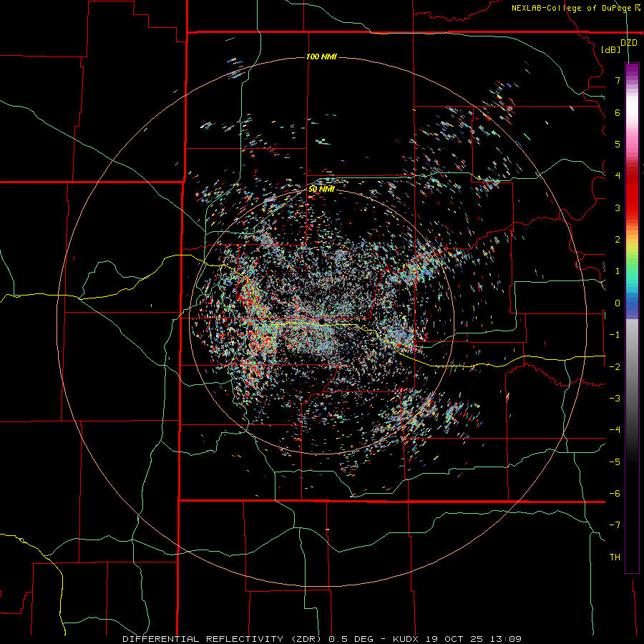This screenshot has width=644, height=644.
Task: Click the 100 NMI range ring label
Action: [x=321, y=57]
